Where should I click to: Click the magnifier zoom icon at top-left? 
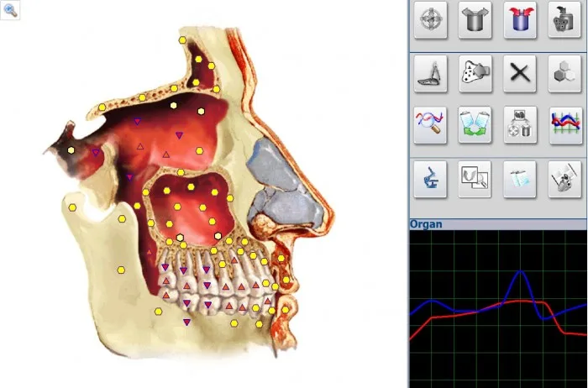(10, 9)
